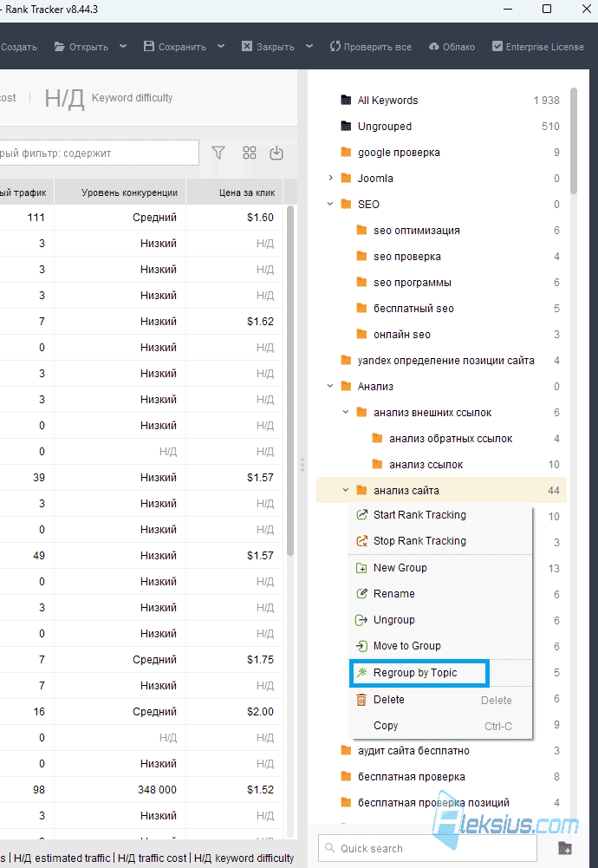Choose Regroup by Topic
The height and width of the screenshot is (868, 598).
(440, 673)
